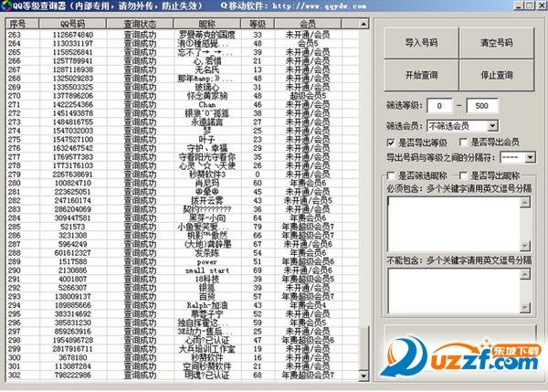Image resolution: width=548 pixels, height=392 pixels.
Task: Click the 清空号码 button
Action: 497,43
